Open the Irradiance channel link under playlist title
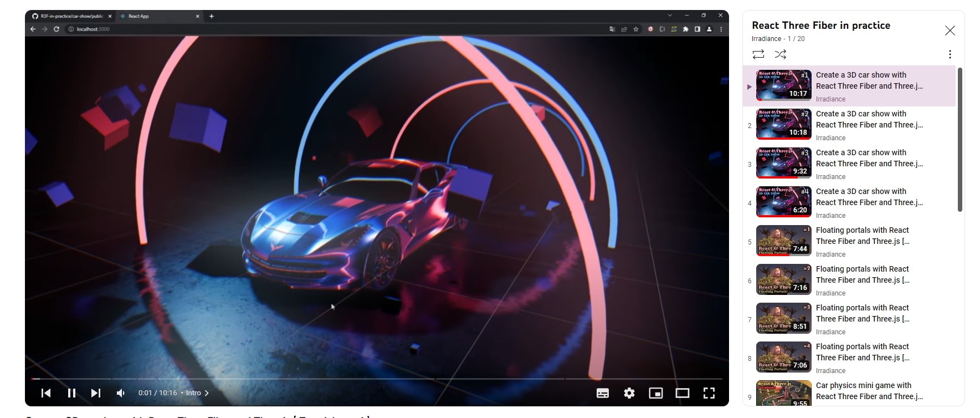 click(x=766, y=39)
